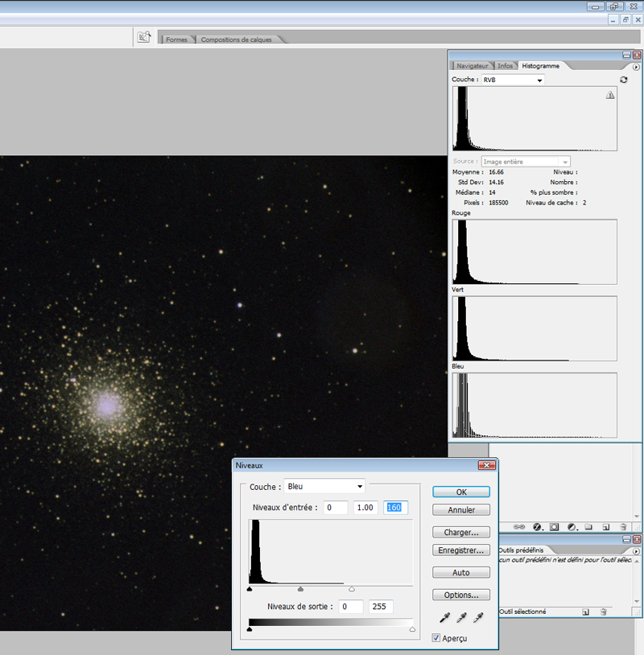The width and height of the screenshot is (644, 655).
Task: Click the gray midtone input slider
Action: tap(300, 589)
